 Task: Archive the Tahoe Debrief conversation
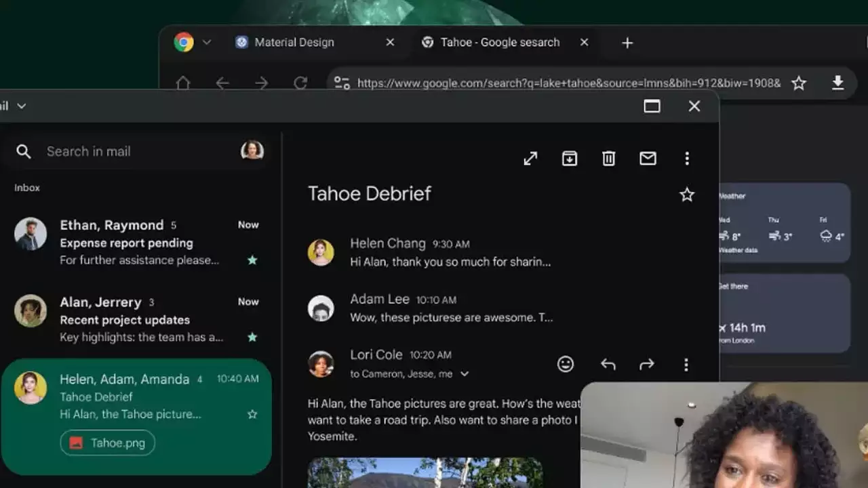coord(570,158)
